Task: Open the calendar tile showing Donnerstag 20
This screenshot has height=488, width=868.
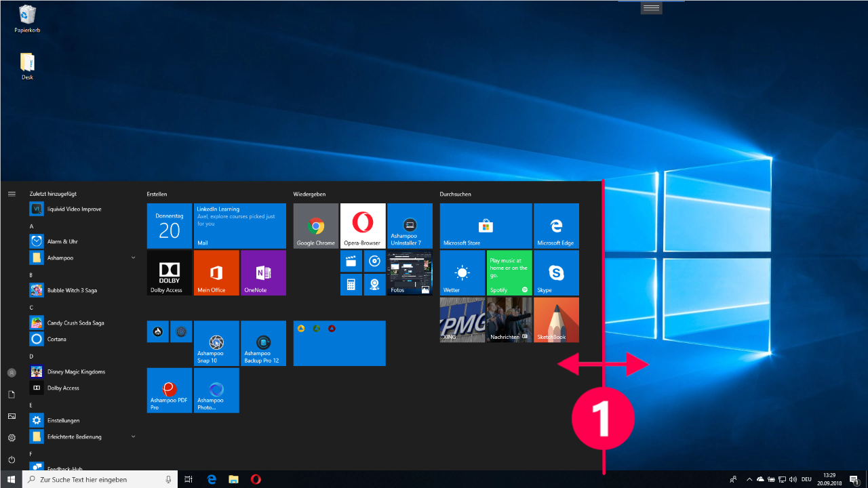Action: [x=170, y=226]
